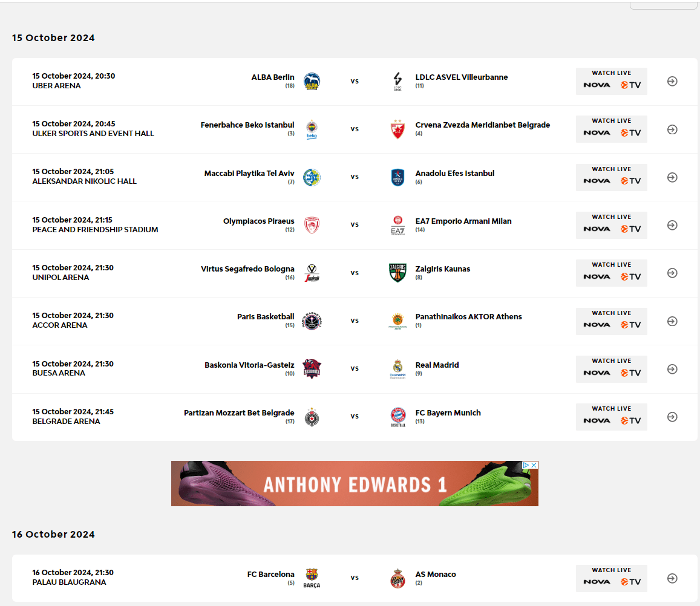Open the Anadolu Efes Istanbul team link

[454, 174]
